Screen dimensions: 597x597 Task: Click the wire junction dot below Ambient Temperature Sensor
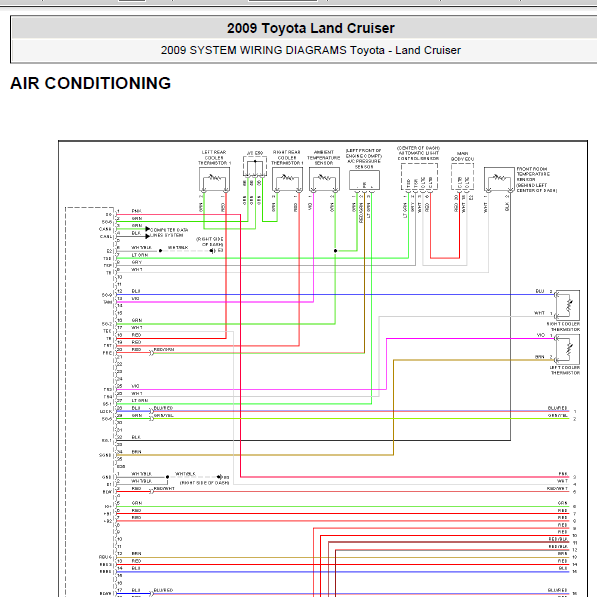(335, 251)
